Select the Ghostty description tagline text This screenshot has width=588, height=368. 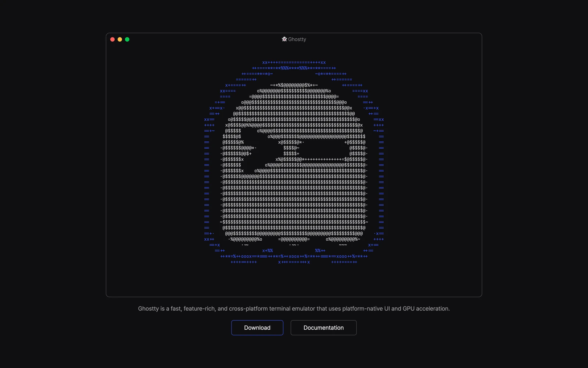[294, 308]
